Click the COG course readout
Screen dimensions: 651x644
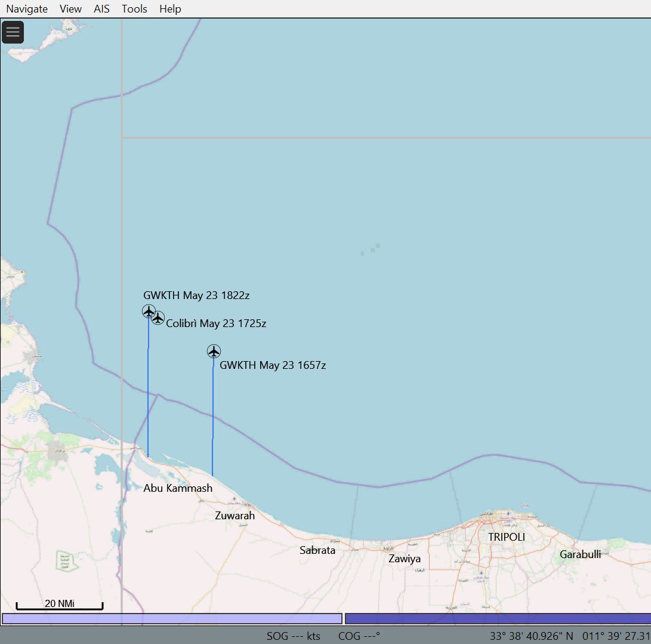click(359, 636)
